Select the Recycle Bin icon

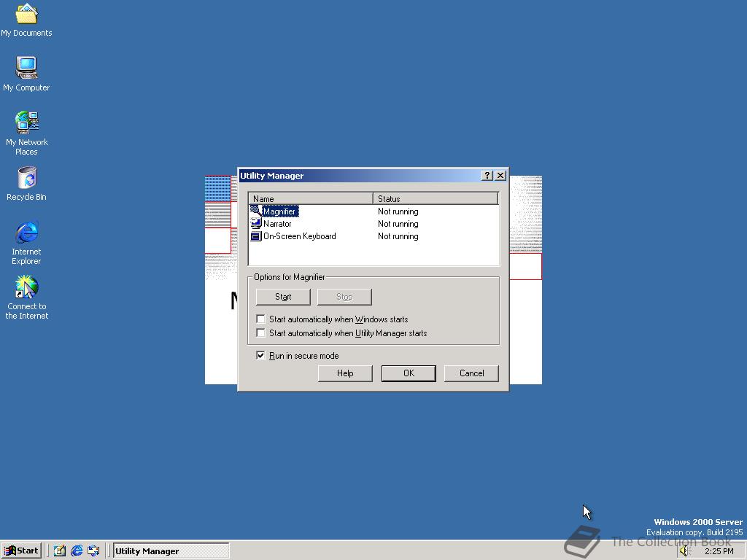coord(27,183)
